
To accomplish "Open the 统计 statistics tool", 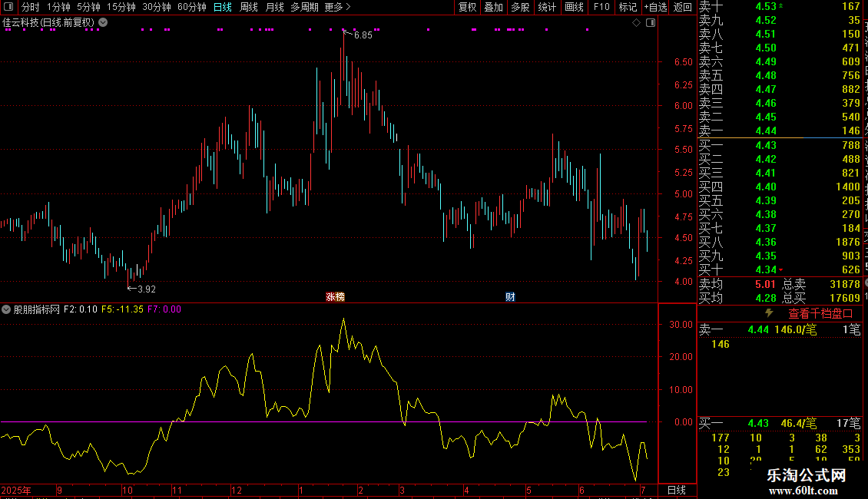I will pos(547,7).
